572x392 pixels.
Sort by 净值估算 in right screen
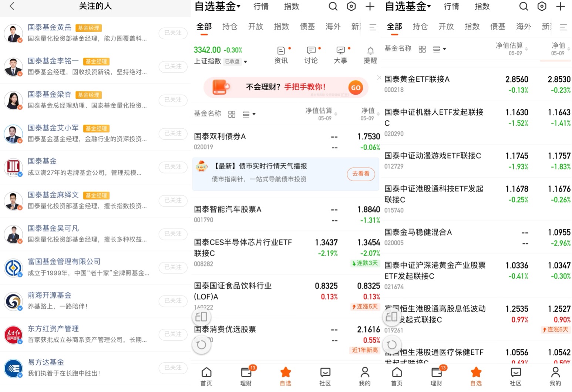[x=511, y=49]
